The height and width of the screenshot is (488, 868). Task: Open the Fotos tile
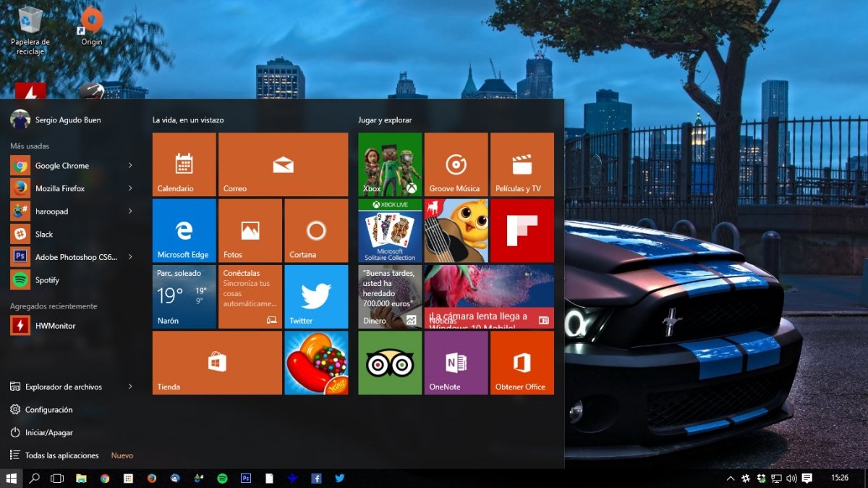(x=250, y=231)
